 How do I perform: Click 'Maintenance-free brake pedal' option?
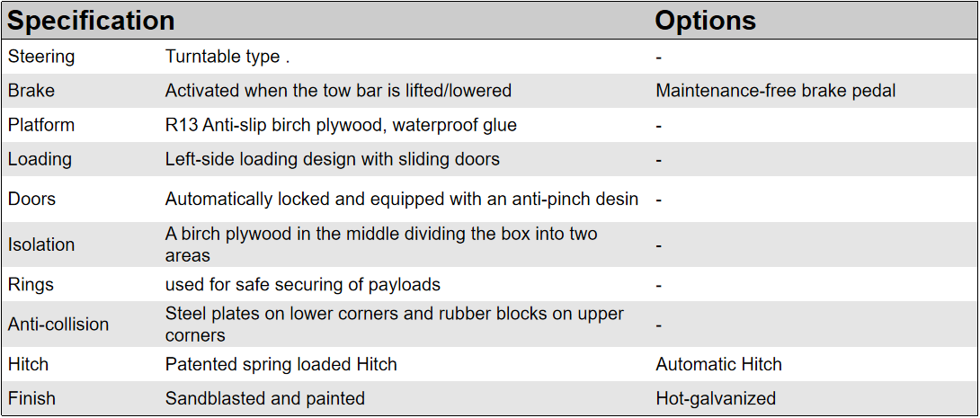775,91
